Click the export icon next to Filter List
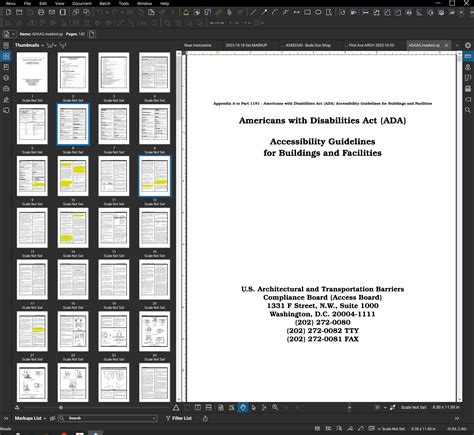Image resolution: width=474 pixels, height=435 pixels. [205, 418]
